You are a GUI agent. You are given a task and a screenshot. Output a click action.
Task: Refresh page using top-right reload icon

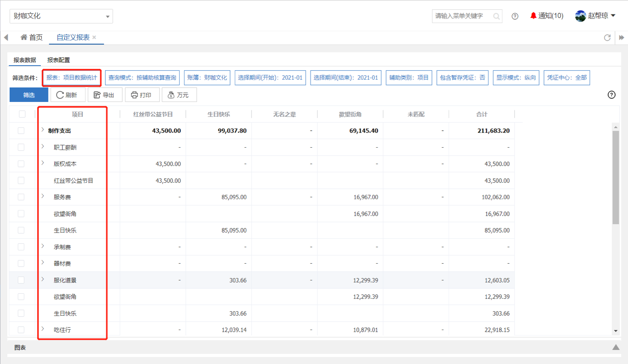pos(607,38)
